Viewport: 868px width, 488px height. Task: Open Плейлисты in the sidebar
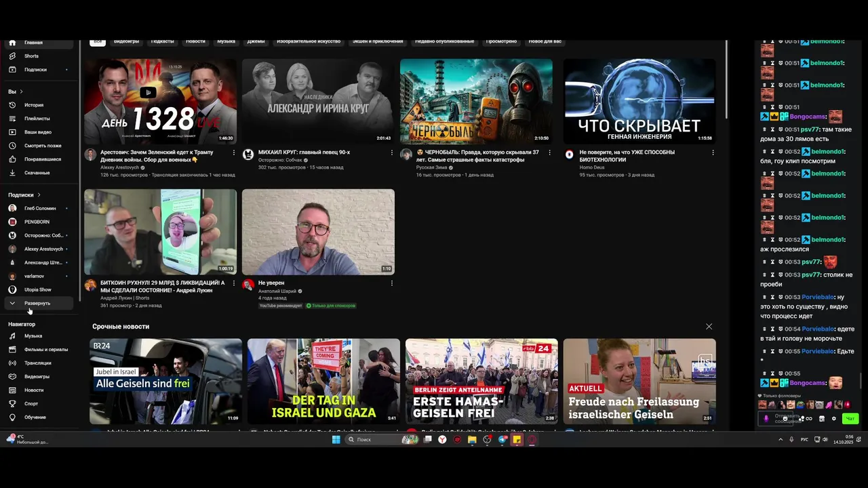click(39, 119)
